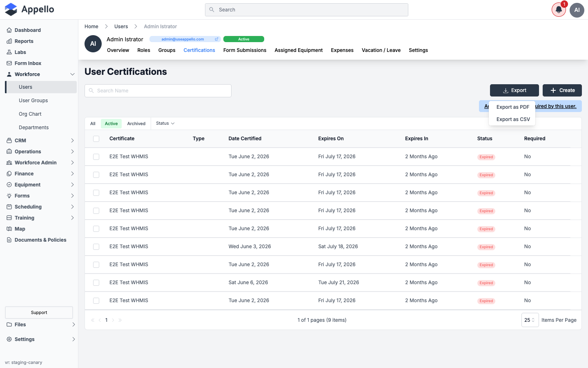Open Documents & Policies in sidebar
Screen dimensions: 588x368
[x=40, y=240]
